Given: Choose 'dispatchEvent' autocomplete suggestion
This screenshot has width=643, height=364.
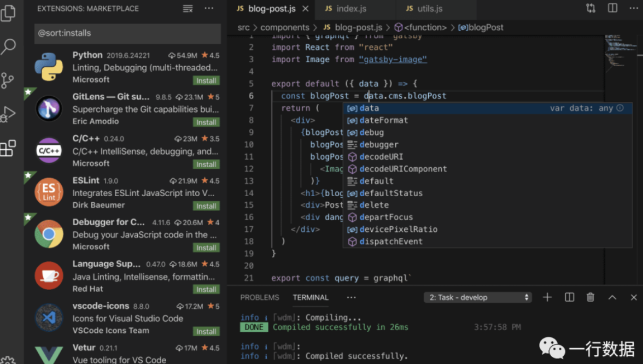Looking at the screenshot, I should point(487,242).
